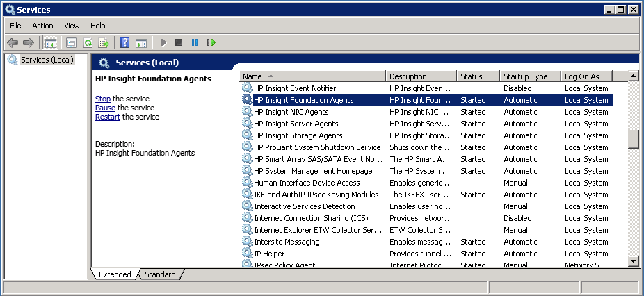Viewport: 644px width, 296px height.
Task: Click description 'Provides tunnel' of IP Helper
Action: pyautogui.click(x=421, y=254)
